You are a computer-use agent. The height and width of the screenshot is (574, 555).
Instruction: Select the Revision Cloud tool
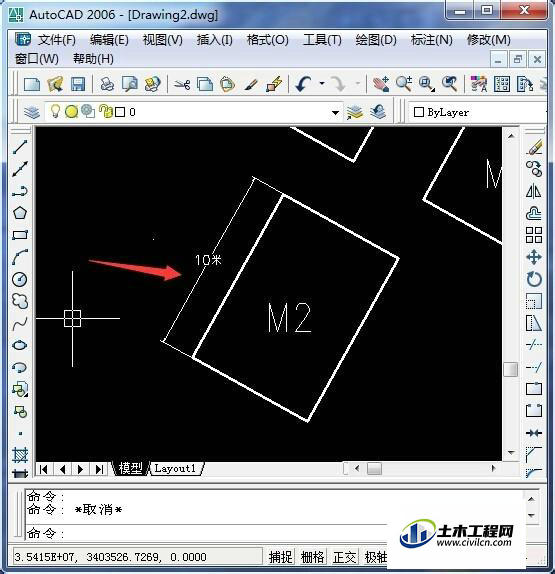click(20, 301)
